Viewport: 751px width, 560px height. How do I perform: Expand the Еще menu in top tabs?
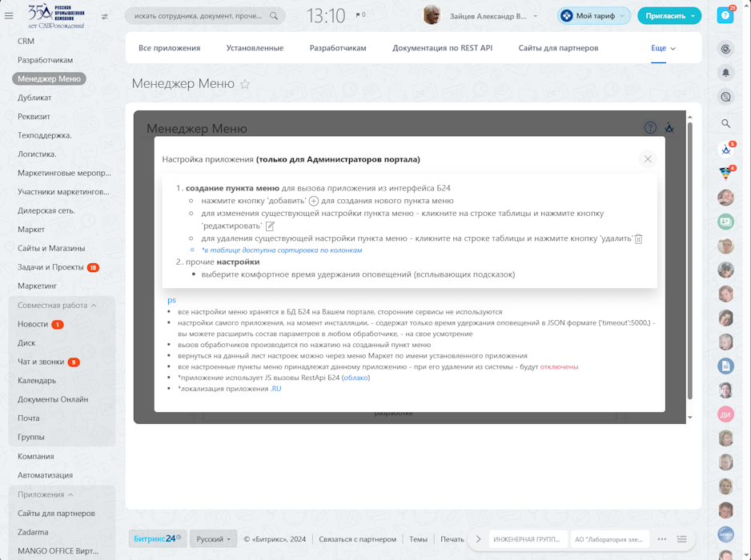[663, 48]
